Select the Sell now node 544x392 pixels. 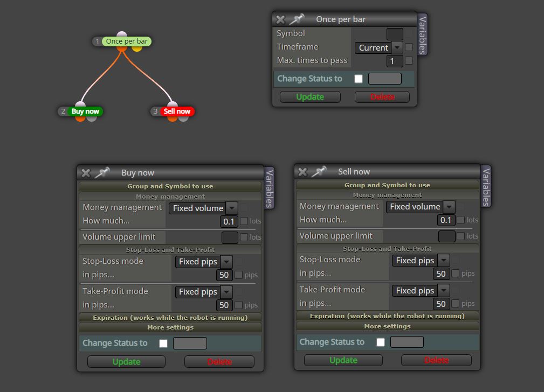click(177, 111)
